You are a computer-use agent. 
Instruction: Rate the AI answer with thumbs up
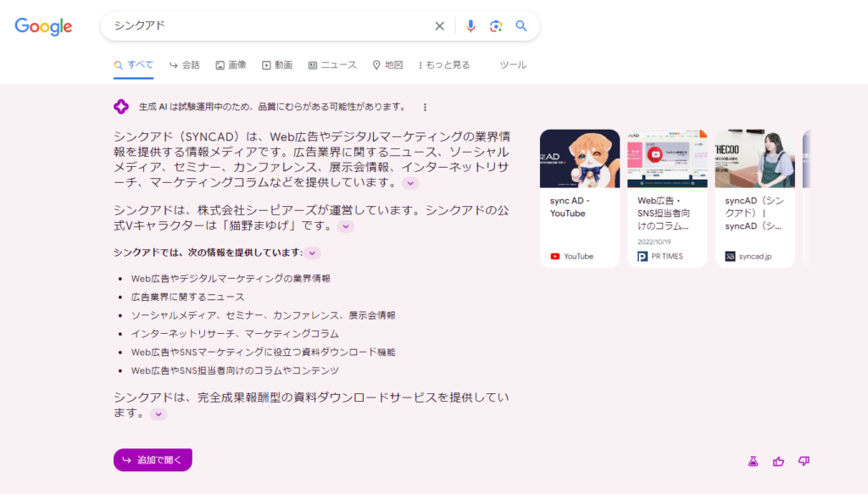pos(778,460)
